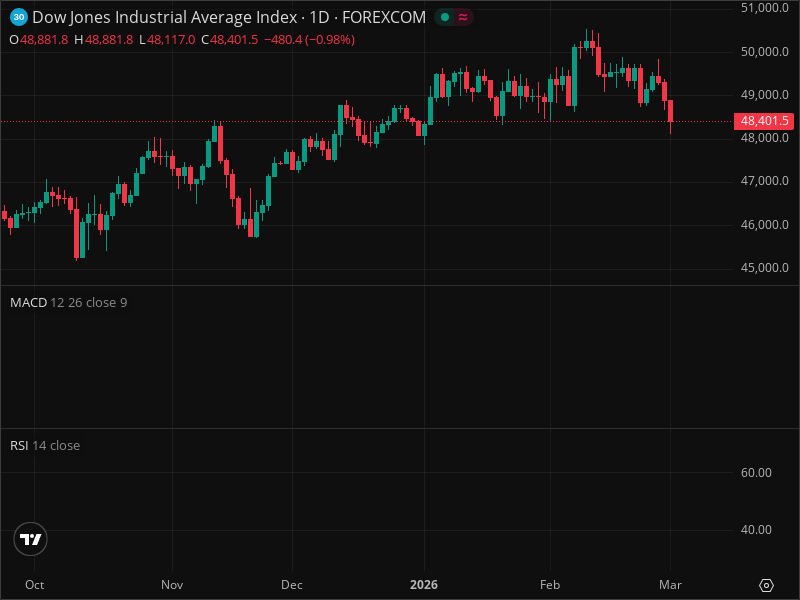Click the Nov time axis label
Screen dimensions: 800x600
[x=172, y=585]
